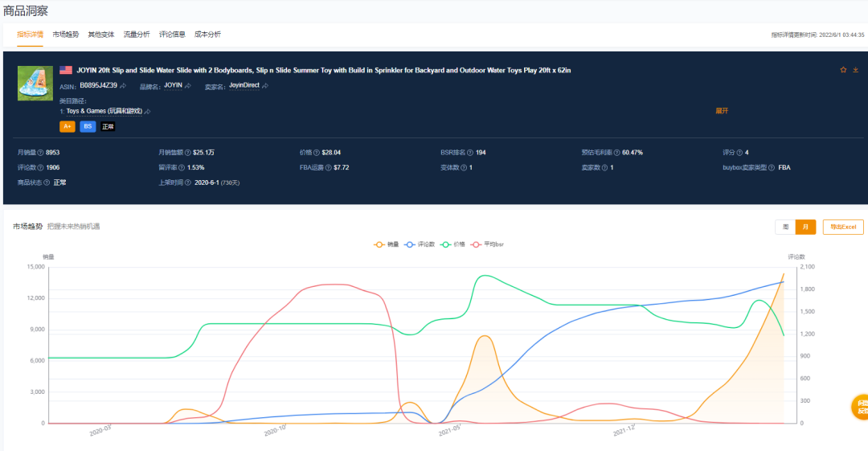
Task: Click the 导出Excel button
Action: coord(843,228)
